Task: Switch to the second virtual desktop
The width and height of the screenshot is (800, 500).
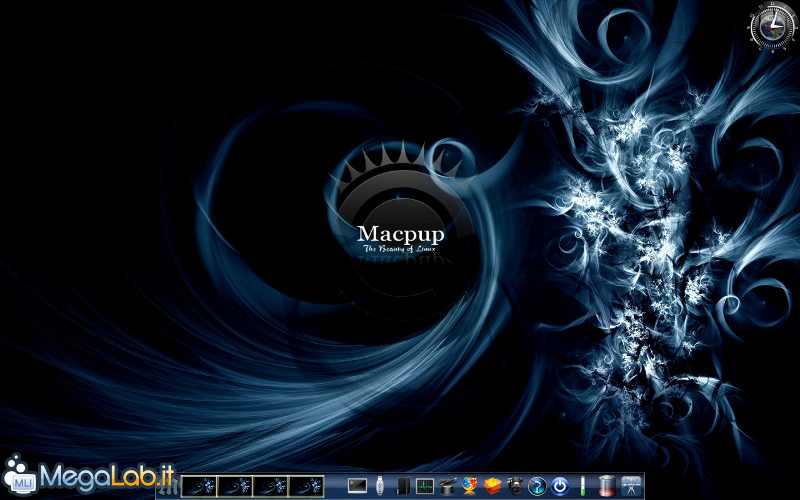Action: point(235,486)
